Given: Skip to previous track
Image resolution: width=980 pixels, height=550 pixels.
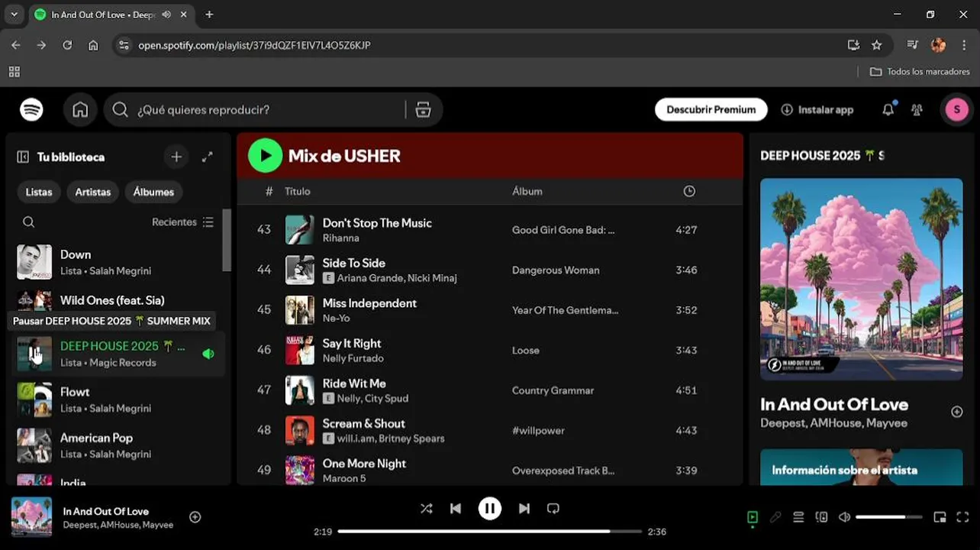Looking at the screenshot, I should [x=456, y=509].
